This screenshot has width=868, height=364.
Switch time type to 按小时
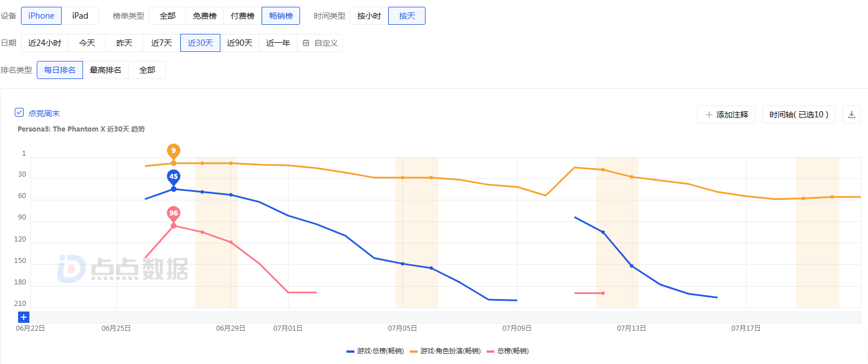pyautogui.click(x=369, y=16)
